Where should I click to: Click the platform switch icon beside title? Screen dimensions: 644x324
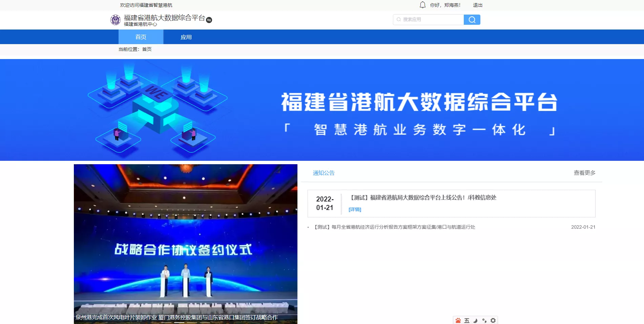pyautogui.click(x=209, y=20)
